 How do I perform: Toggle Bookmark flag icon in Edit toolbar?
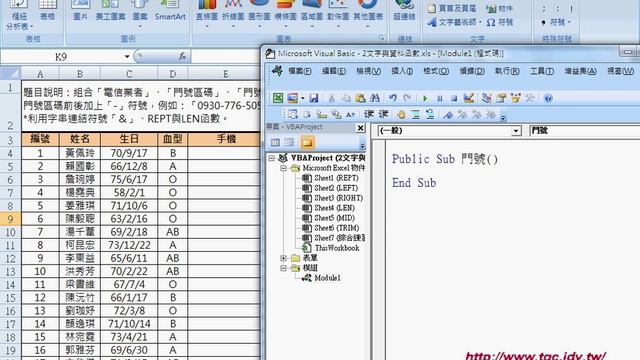click(x=448, y=115)
